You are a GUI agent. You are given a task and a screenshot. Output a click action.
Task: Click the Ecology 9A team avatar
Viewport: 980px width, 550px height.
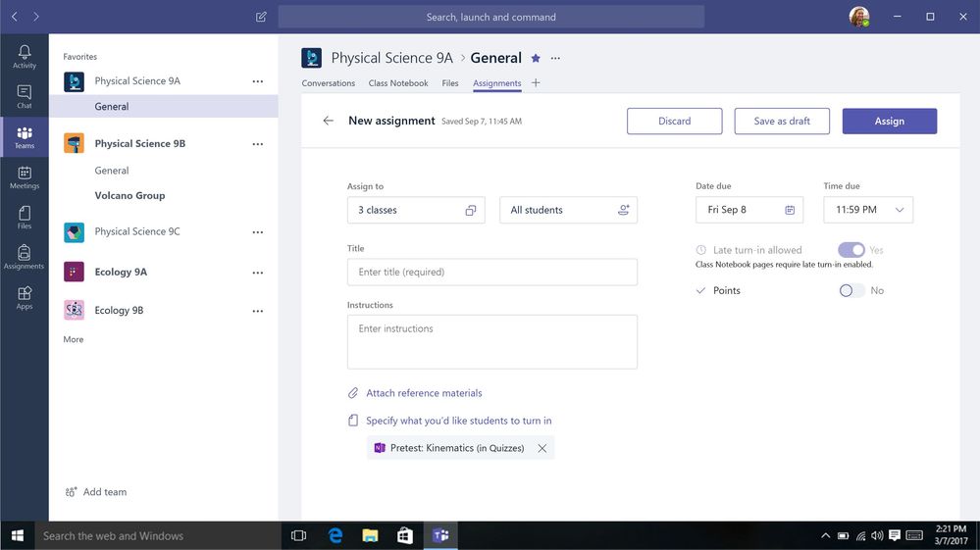coord(74,272)
